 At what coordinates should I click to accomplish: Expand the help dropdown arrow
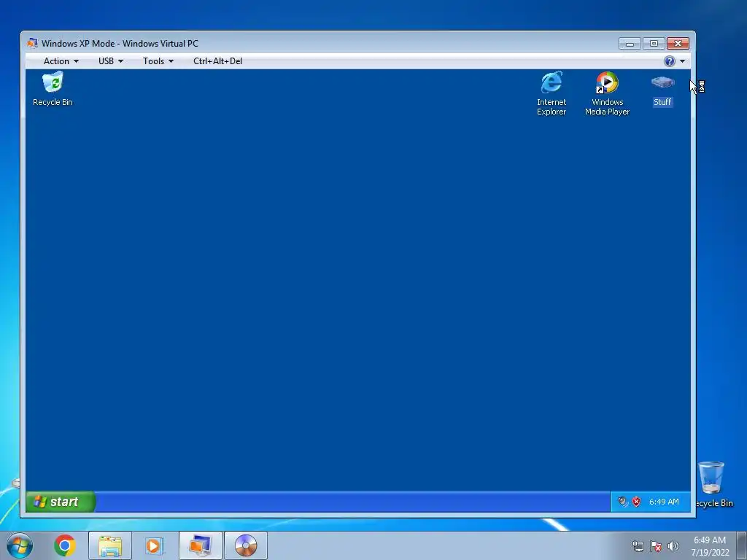pos(682,61)
